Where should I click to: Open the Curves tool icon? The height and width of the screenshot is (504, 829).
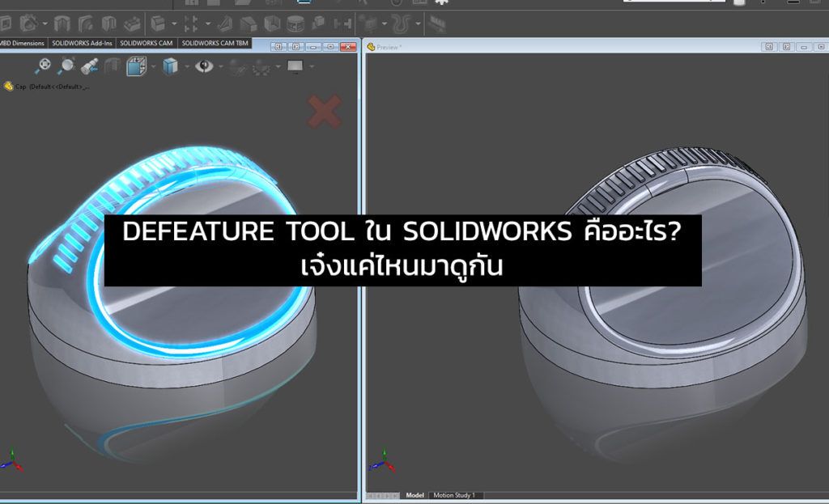(402, 23)
